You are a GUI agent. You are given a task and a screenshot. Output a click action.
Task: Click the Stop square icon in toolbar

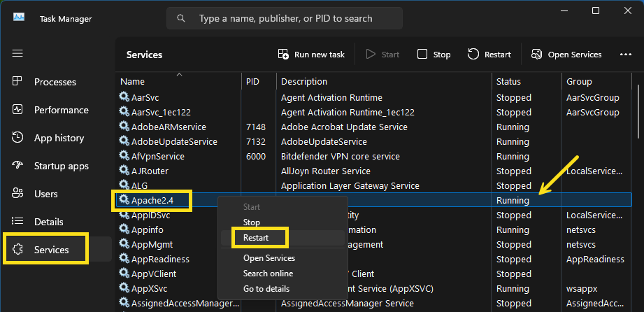point(422,55)
